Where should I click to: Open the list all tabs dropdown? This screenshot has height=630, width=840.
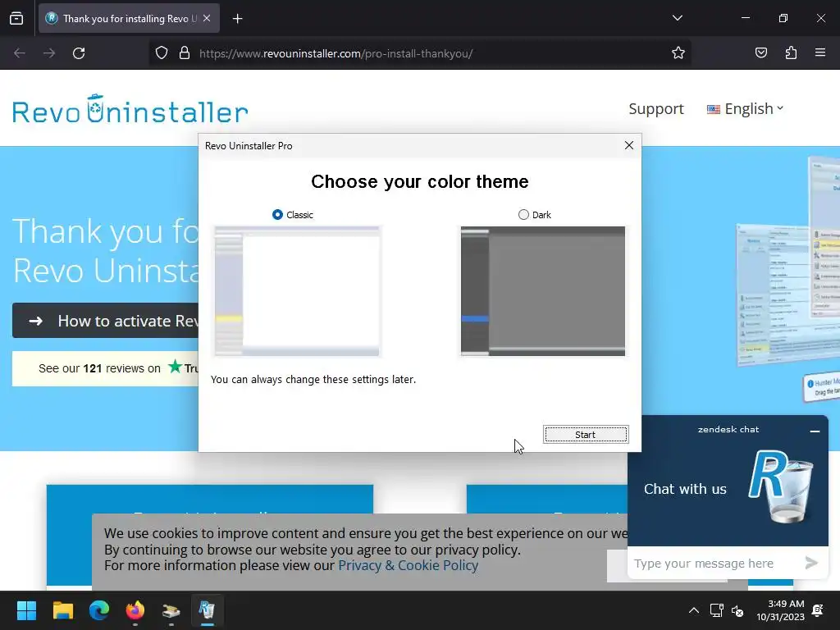(x=678, y=18)
